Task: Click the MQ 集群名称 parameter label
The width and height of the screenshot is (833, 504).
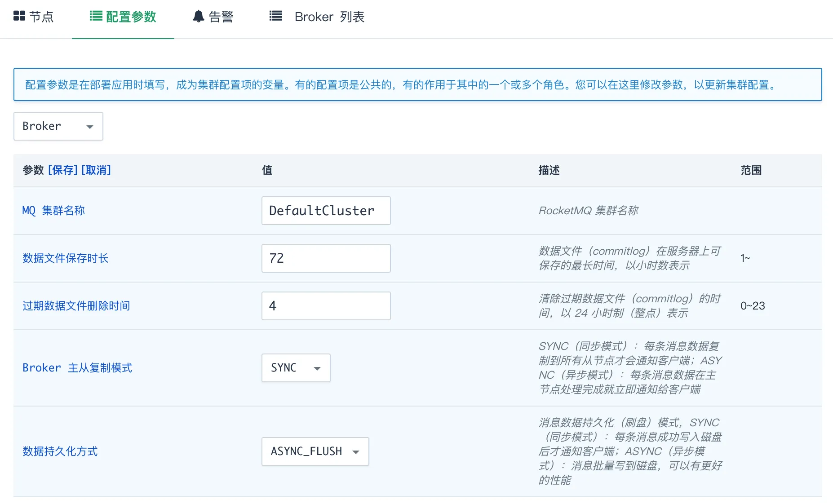Action: point(53,211)
